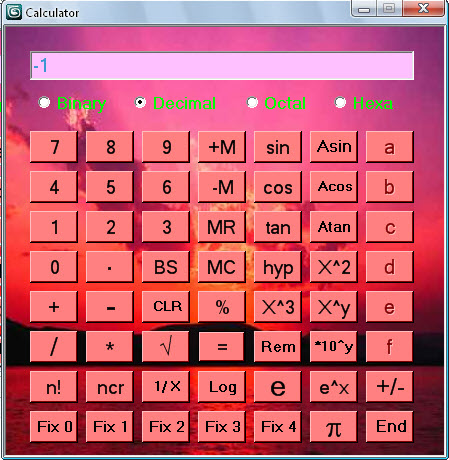Set precision with Fix 2 button

[x=166, y=427]
